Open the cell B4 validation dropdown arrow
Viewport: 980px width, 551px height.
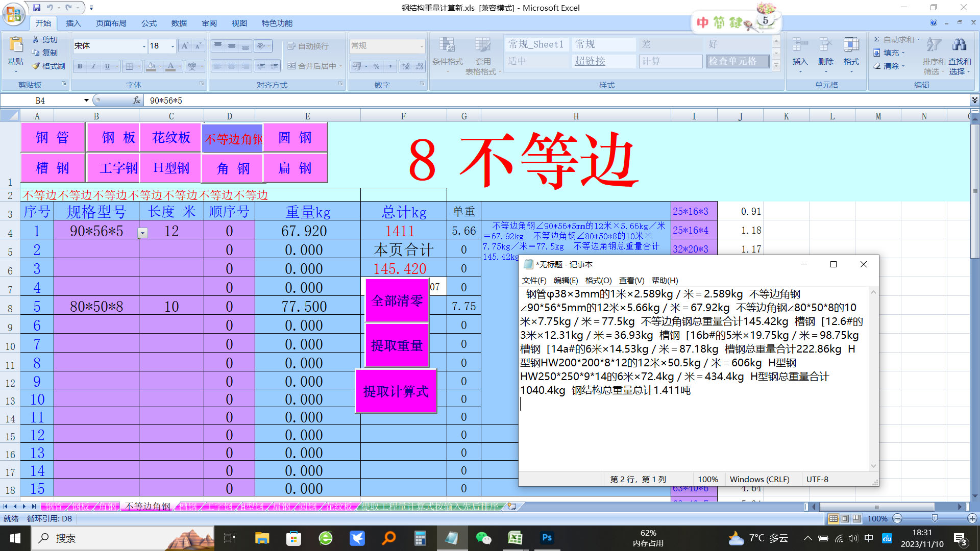pyautogui.click(x=143, y=233)
